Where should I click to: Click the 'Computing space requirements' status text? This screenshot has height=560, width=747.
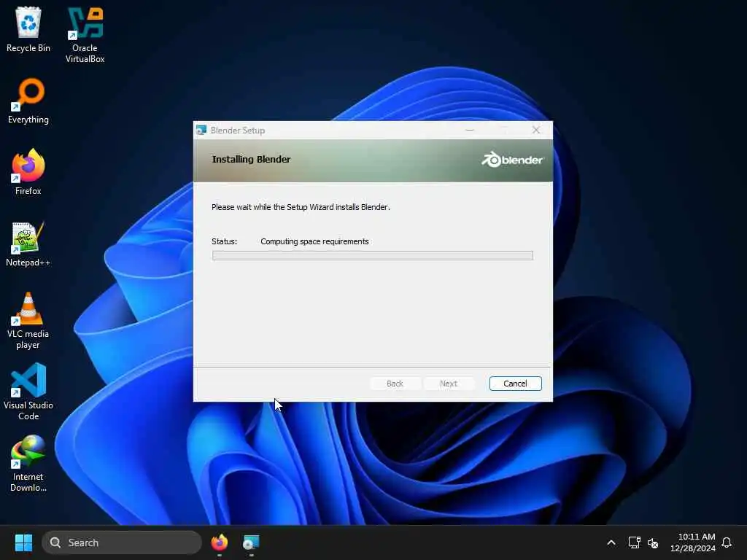tap(314, 241)
